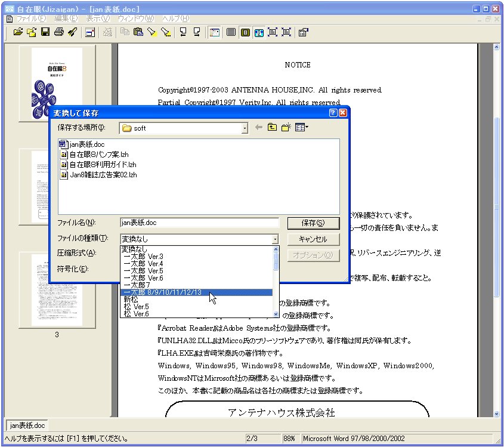Close the 変換して保存 dialog
The height and width of the screenshot is (447, 504).
coord(343,113)
